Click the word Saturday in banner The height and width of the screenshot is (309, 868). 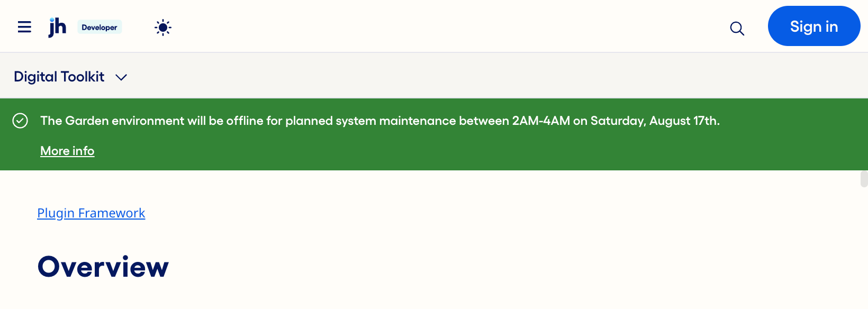coord(618,121)
